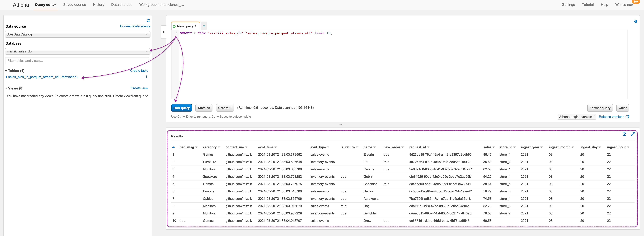The width and height of the screenshot is (644, 236).
Task: Open the Connect data source link
Action: click(135, 26)
